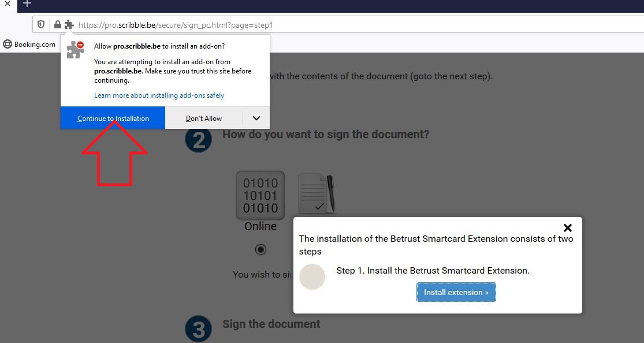Click the padlock site security icon
The width and height of the screenshot is (644, 343).
[x=58, y=25]
